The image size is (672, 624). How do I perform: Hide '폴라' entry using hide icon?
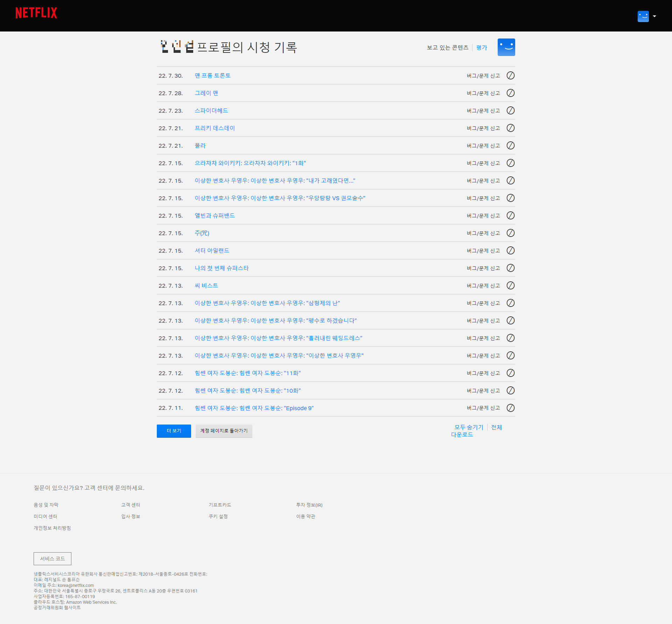click(x=511, y=146)
